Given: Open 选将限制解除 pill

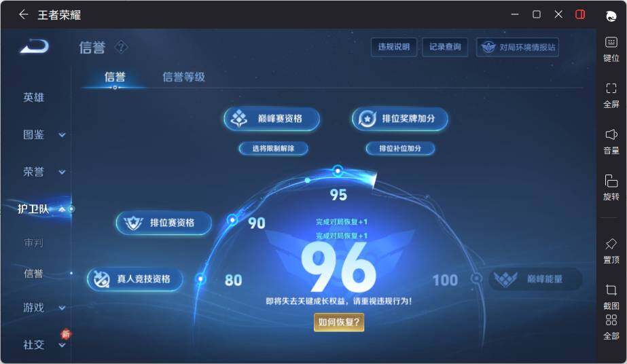Looking at the screenshot, I should point(274,149).
